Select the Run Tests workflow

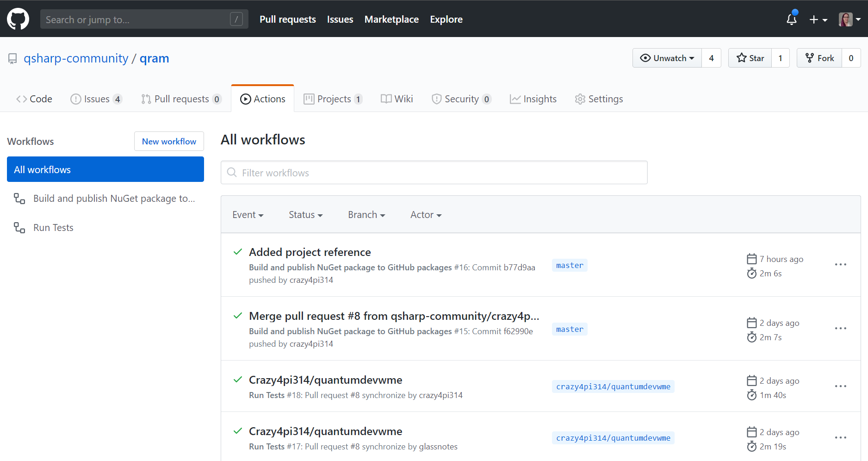tap(105, 227)
